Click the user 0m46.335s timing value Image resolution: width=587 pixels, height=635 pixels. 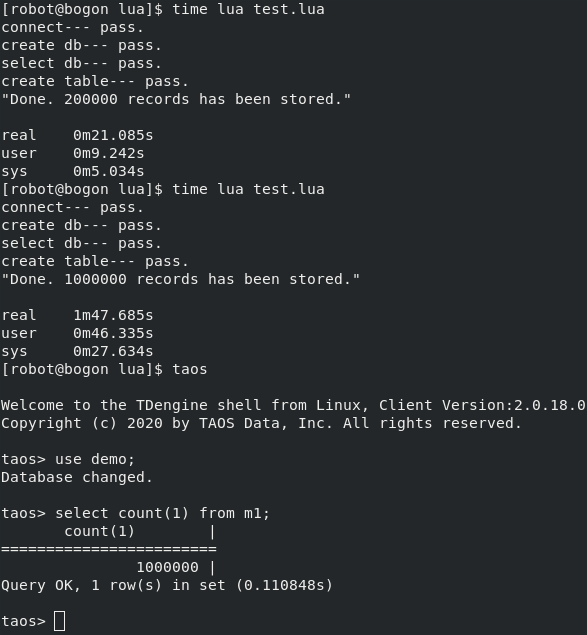coord(113,333)
